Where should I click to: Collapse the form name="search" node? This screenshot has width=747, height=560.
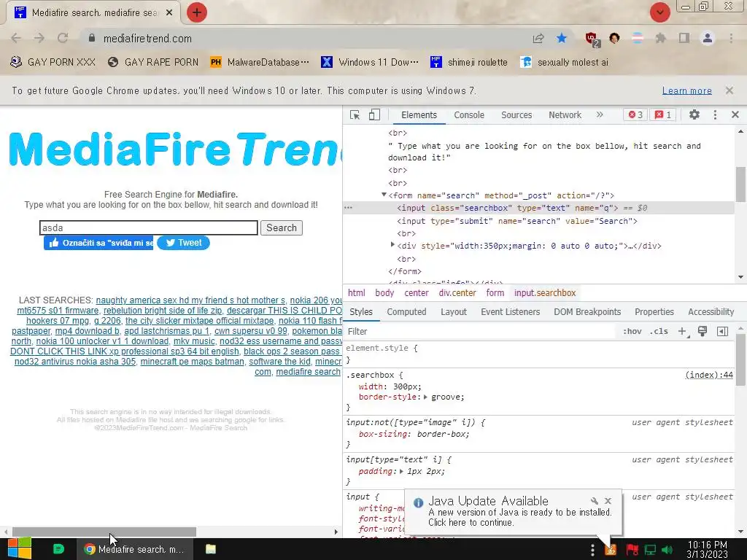384,195
